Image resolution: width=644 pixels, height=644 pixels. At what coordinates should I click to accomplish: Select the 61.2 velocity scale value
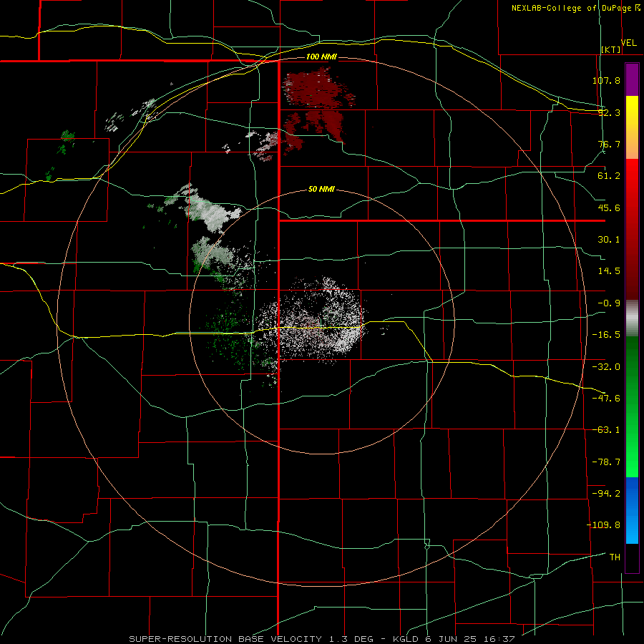pos(609,176)
